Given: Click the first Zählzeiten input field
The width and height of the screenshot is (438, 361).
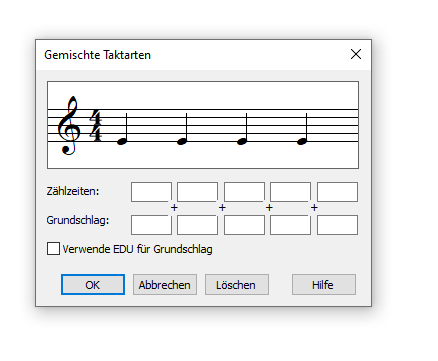Looking at the screenshot, I should click(x=151, y=192).
